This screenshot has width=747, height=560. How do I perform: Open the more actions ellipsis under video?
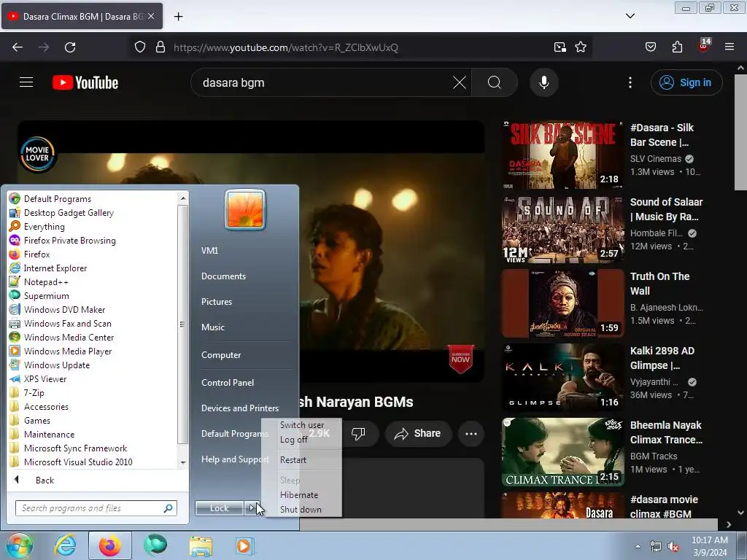471,433
